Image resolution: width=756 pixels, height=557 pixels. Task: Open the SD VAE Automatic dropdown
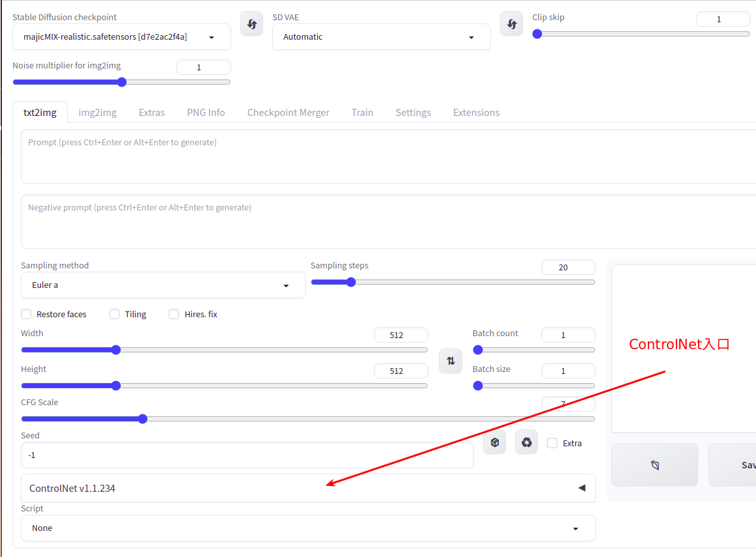382,37
